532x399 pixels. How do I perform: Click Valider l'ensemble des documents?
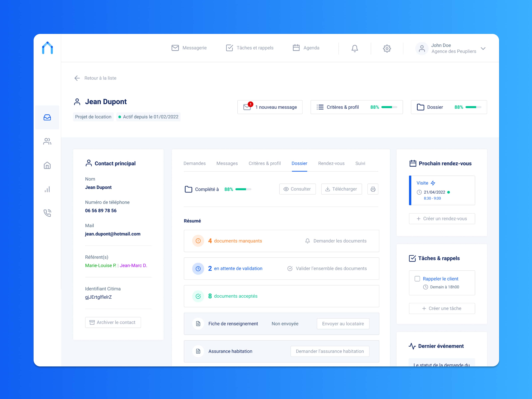pos(327,269)
